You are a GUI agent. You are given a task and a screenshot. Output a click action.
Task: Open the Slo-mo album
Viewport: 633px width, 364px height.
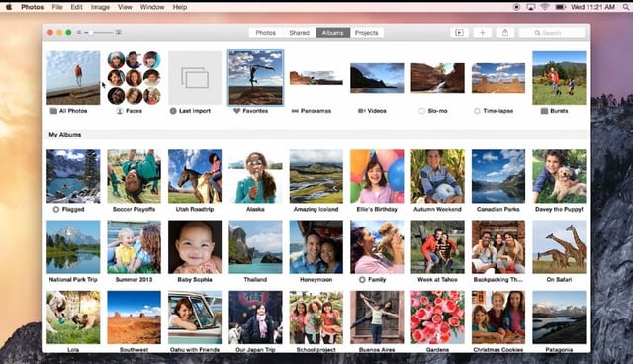tap(437, 78)
